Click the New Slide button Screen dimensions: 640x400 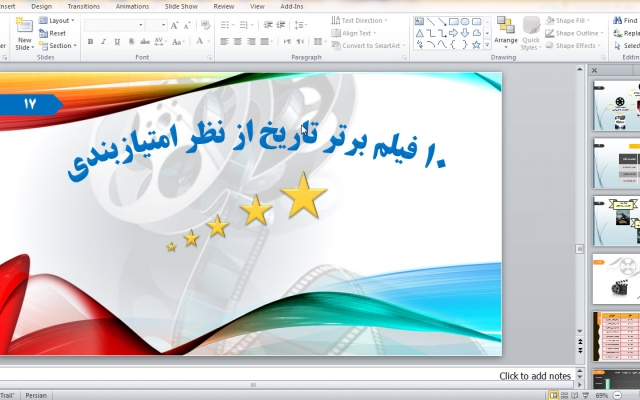24,33
